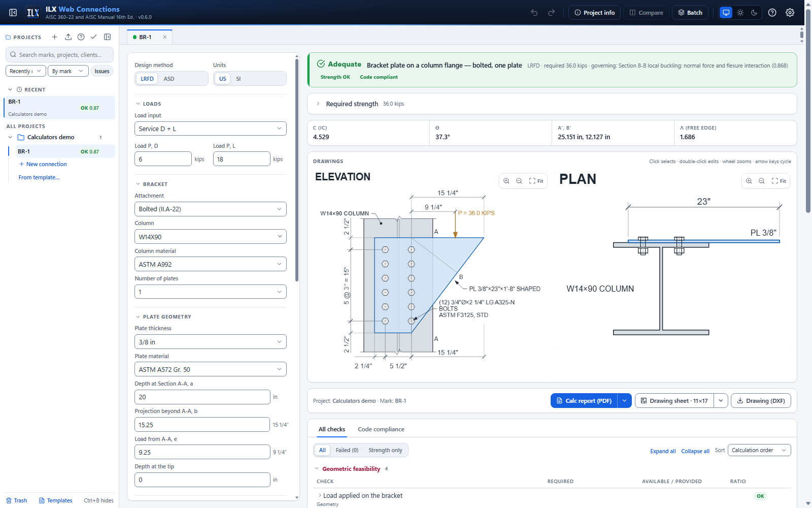Click Collapse all link
The width and height of the screenshot is (812, 508).
(695, 451)
